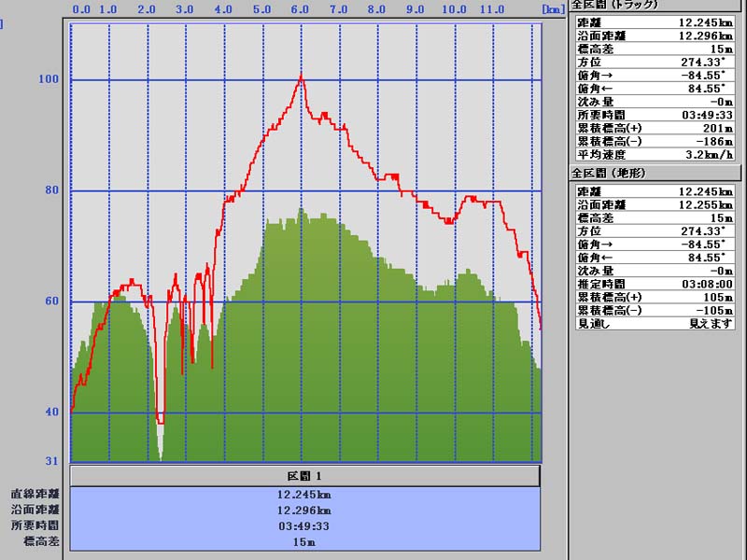Click the 31 minimum elevation axis label
The width and height of the screenshot is (747, 560).
[50, 460]
